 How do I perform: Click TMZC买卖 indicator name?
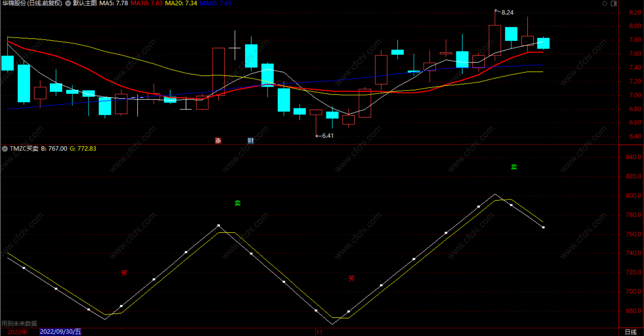24,149
